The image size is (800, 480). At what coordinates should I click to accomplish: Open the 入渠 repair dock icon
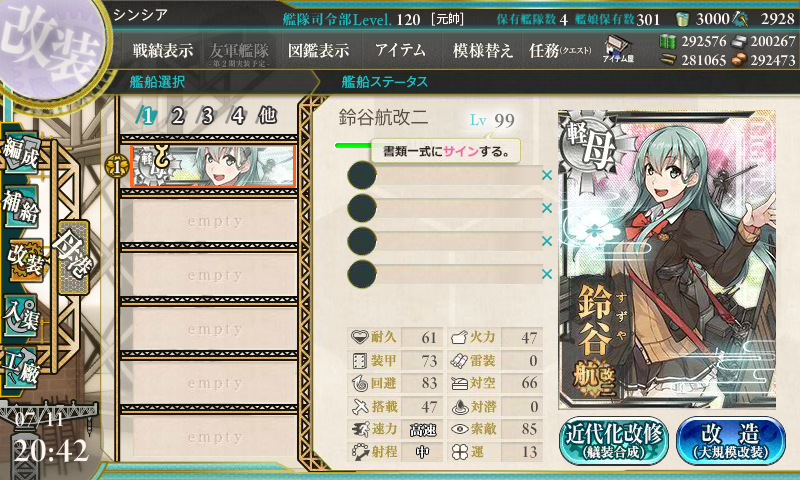[21, 315]
